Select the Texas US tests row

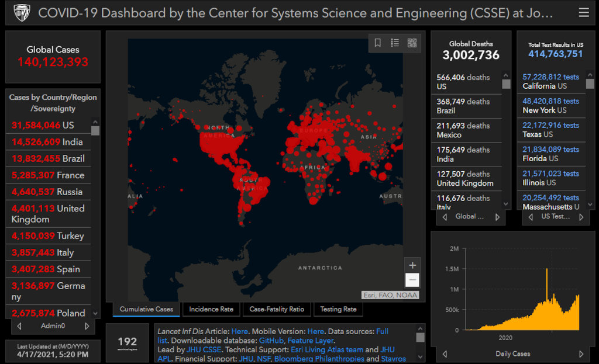point(551,130)
